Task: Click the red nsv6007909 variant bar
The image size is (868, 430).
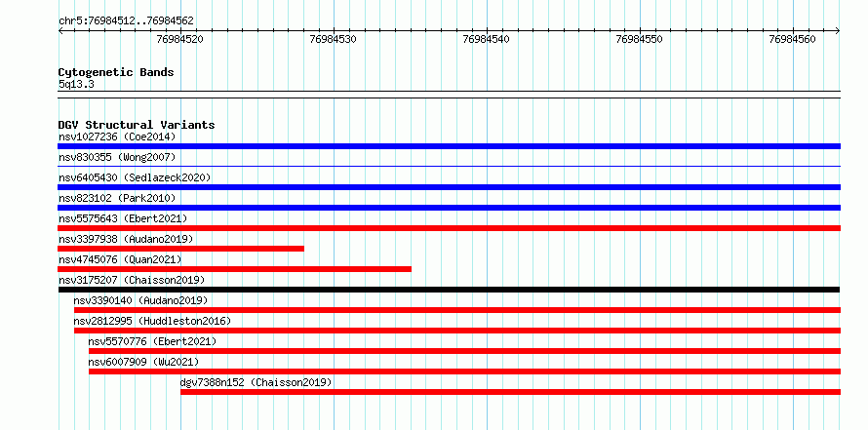Action: click(x=464, y=371)
